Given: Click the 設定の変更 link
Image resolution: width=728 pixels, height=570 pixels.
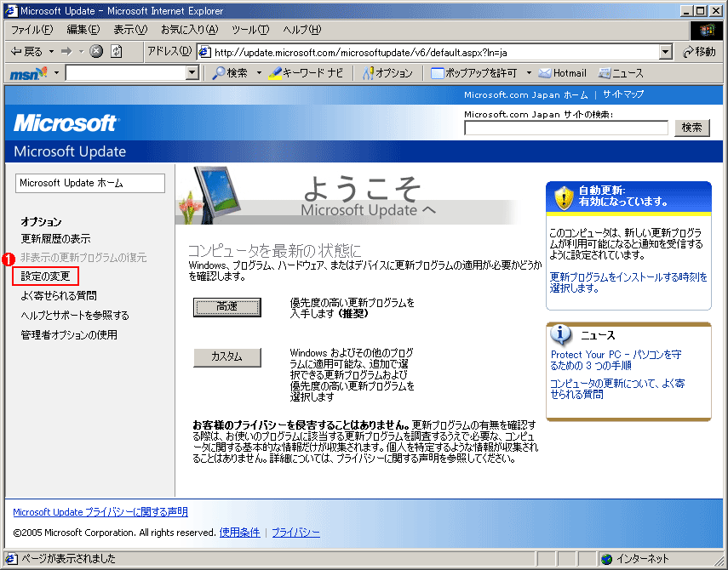Looking at the screenshot, I should pos(46,276).
